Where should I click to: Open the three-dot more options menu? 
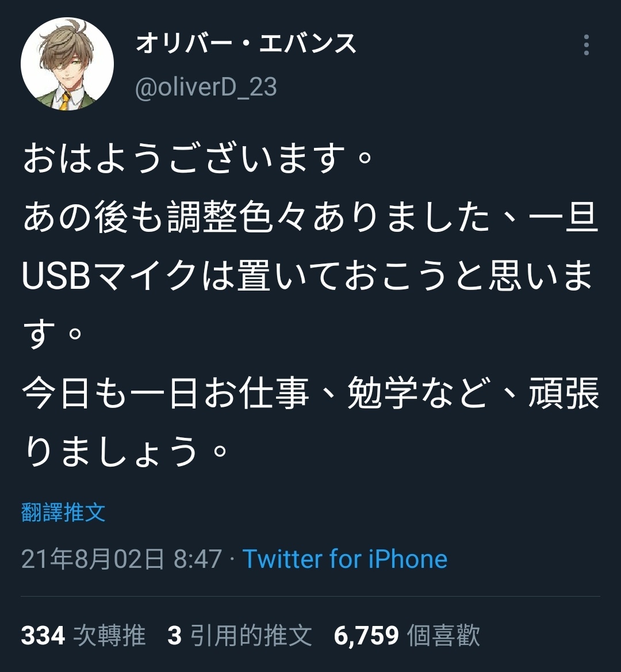pos(586,45)
